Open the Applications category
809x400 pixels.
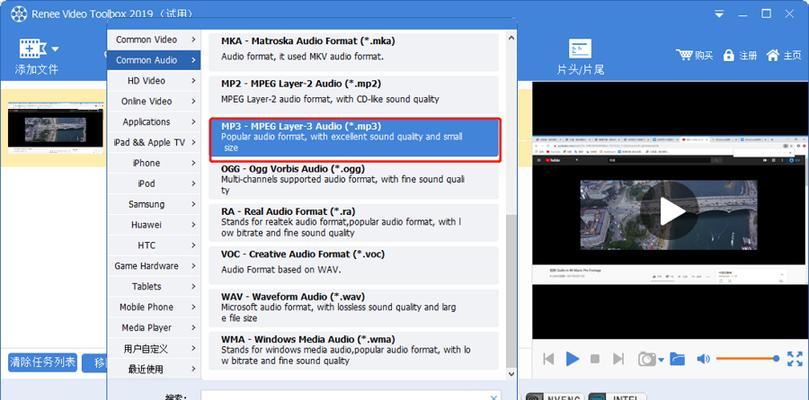(x=154, y=122)
